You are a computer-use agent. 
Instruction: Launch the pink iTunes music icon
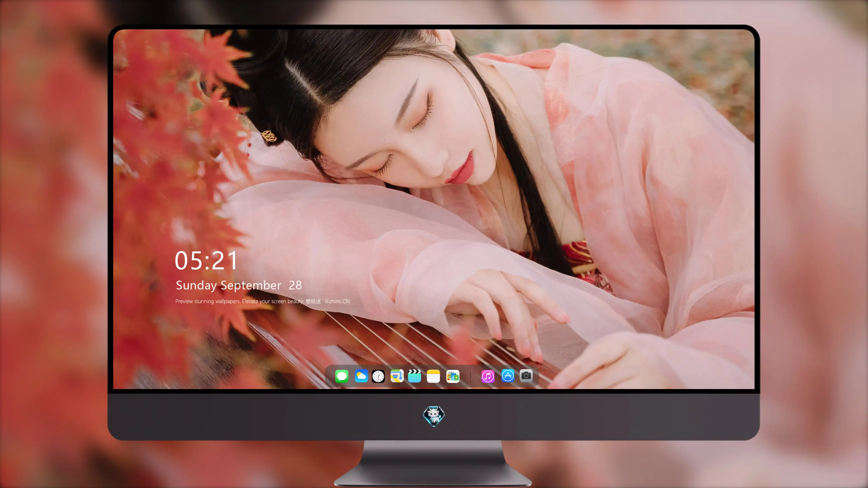point(488,376)
